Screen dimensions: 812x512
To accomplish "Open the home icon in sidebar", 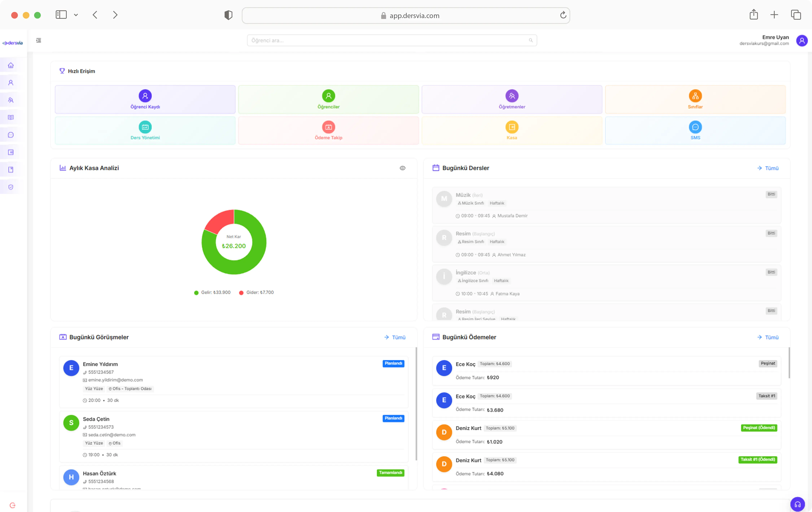I will pyautogui.click(x=11, y=66).
